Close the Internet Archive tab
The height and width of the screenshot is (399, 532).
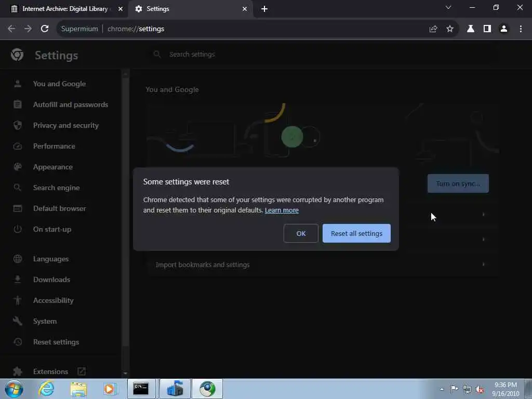coord(121,9)
